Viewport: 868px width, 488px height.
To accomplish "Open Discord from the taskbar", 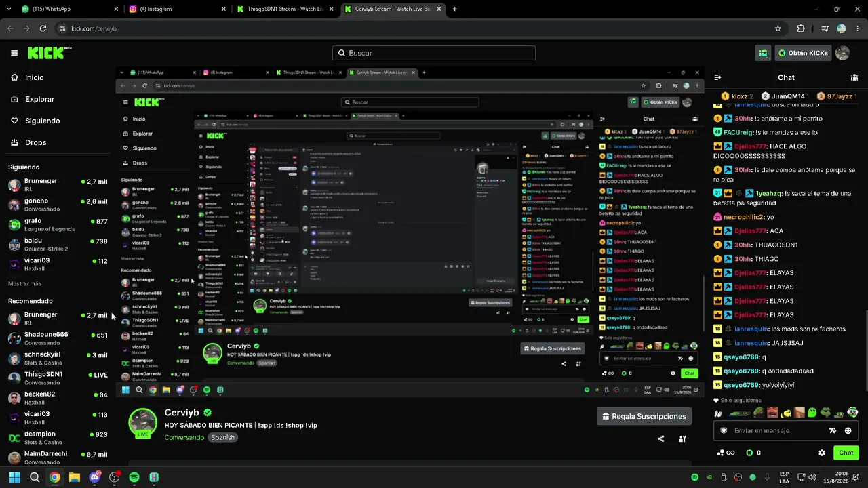I will [95, 477].
